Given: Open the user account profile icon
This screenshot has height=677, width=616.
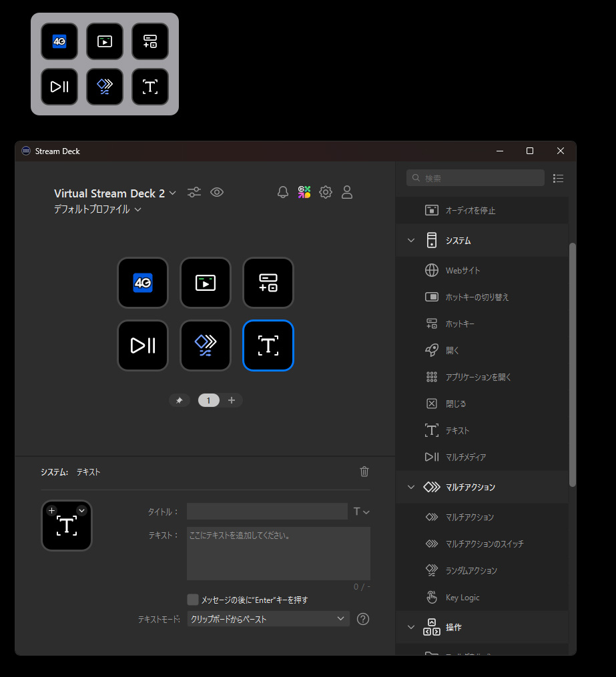Looking at the screenshot, I should pyautogui.click(x=347, y=193).
